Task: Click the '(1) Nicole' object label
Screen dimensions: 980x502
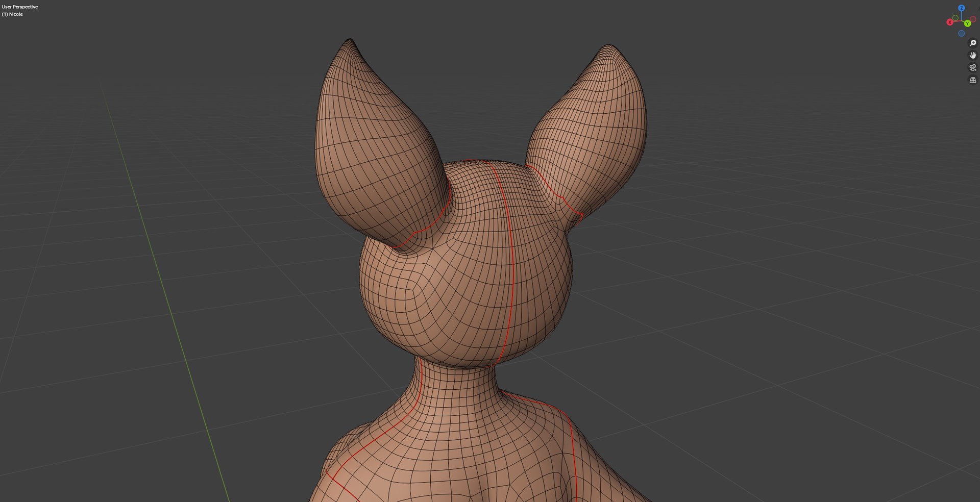Action: point(12,14)
